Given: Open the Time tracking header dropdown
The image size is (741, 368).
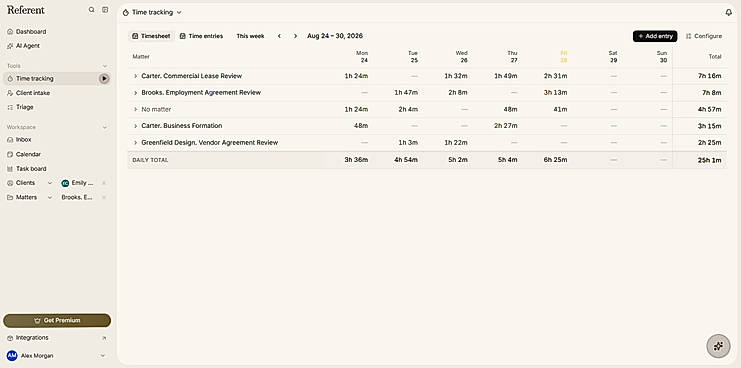Looking at the screenshot, I should 152,13.
